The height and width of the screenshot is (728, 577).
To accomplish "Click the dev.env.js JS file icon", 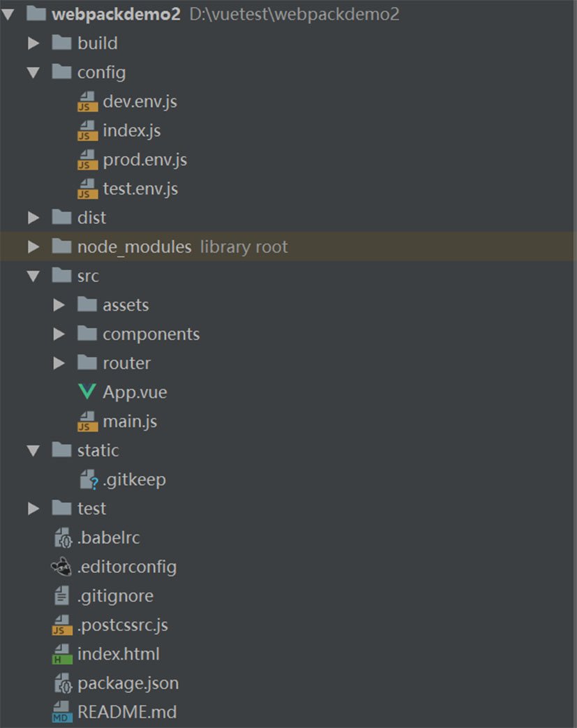I will [x=87, y=101].
